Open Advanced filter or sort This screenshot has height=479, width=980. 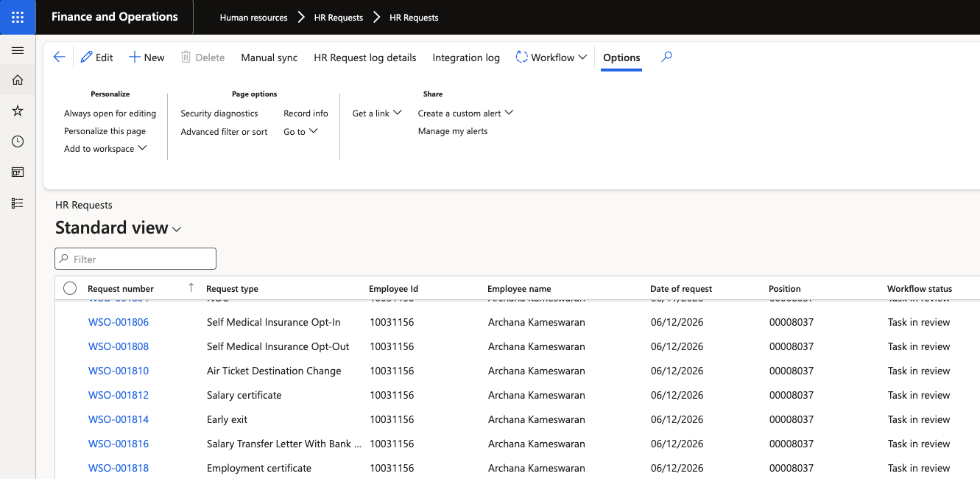pos(225,132)
